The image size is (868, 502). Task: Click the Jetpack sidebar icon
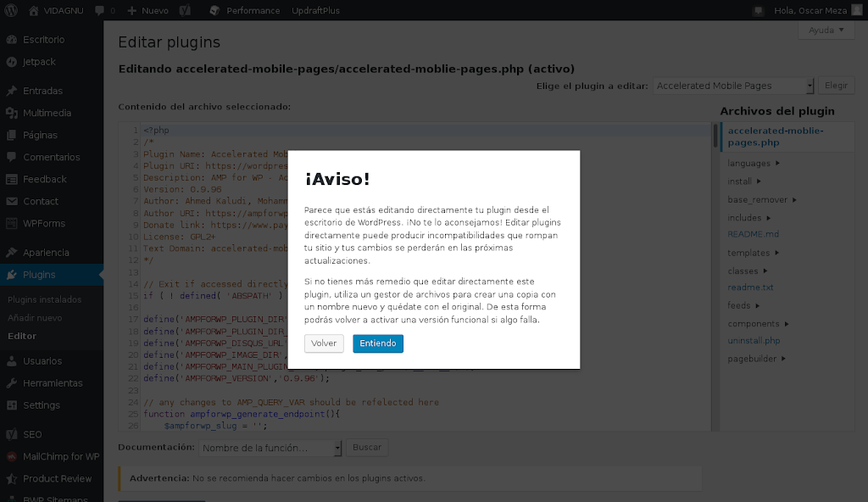coord(12,62)
